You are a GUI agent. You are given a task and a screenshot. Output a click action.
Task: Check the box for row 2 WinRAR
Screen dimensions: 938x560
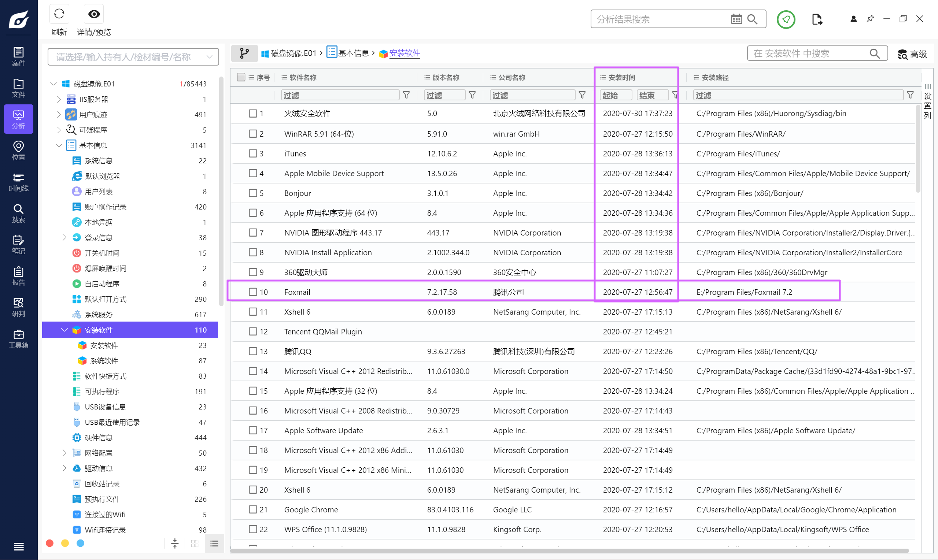(x=253, y=134)
